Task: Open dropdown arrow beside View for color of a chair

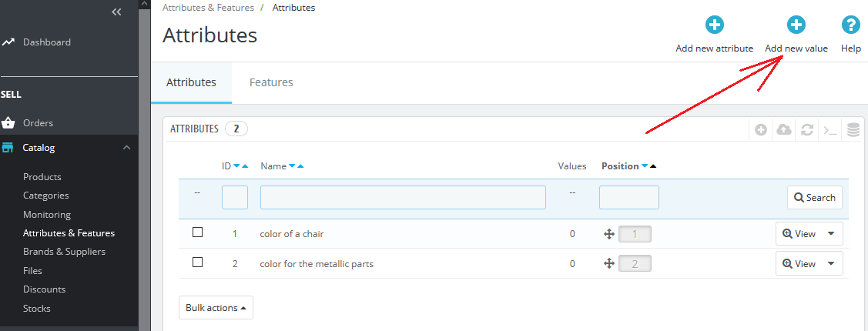Action: click(x=831, y=233)
